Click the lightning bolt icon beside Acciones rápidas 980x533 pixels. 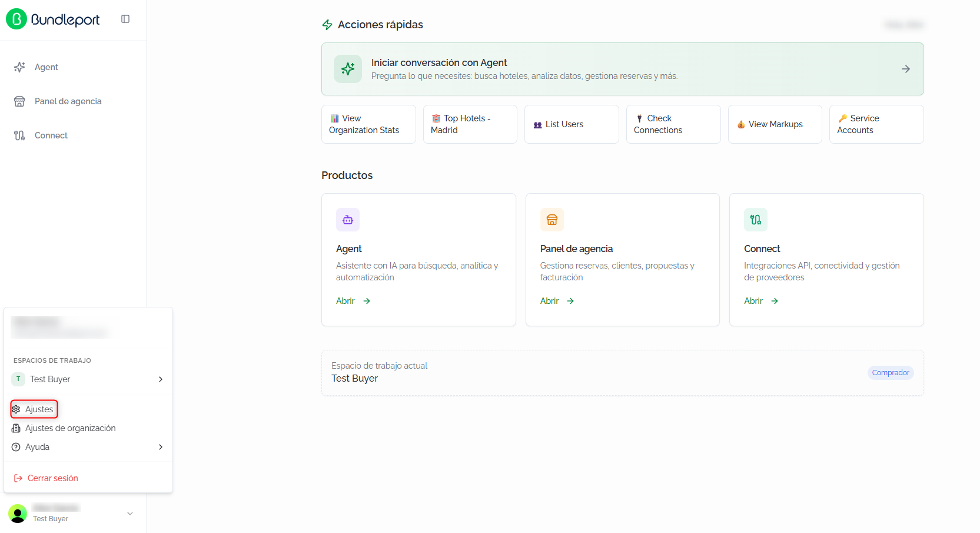click(327, 25)
